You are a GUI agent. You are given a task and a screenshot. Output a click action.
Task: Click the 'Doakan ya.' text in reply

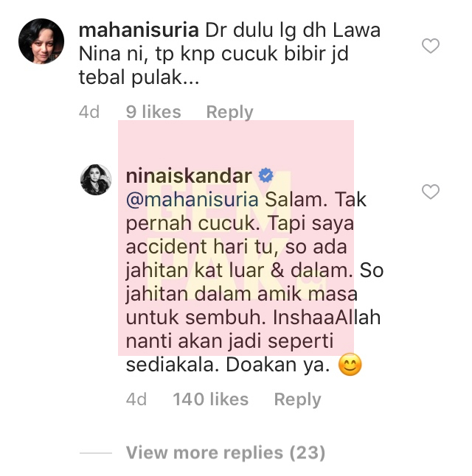point(278,365)
